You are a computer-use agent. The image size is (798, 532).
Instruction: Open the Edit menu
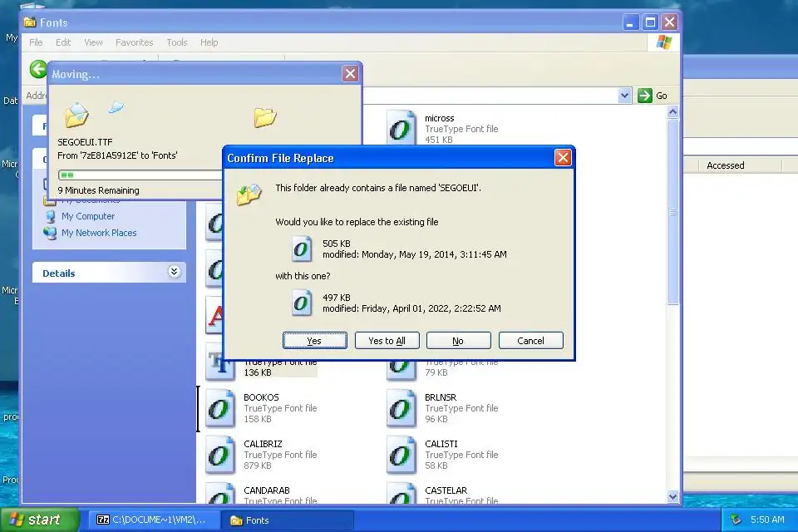63,42
